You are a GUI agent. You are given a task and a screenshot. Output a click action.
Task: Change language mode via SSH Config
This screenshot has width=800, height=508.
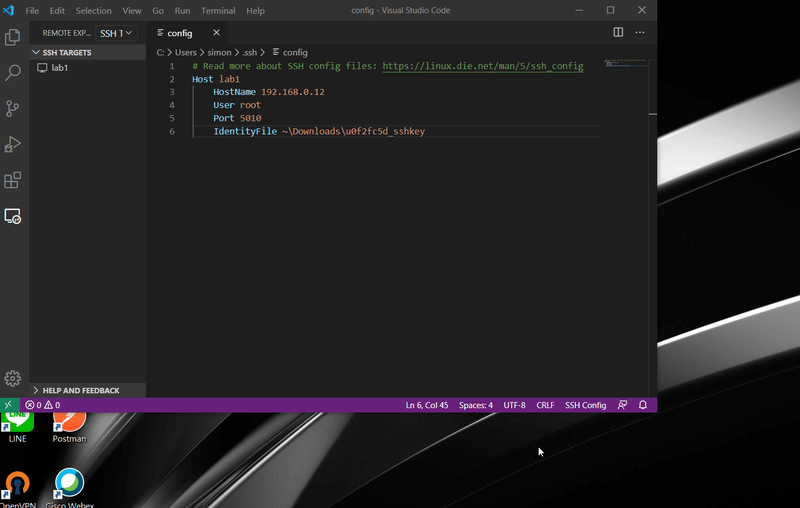click(x=586, y=405)
